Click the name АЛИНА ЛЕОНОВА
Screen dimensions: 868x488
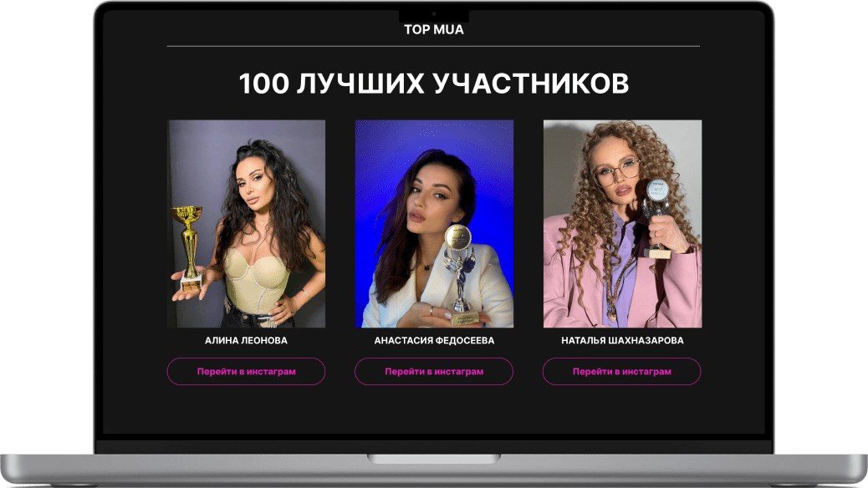(247, 340)
